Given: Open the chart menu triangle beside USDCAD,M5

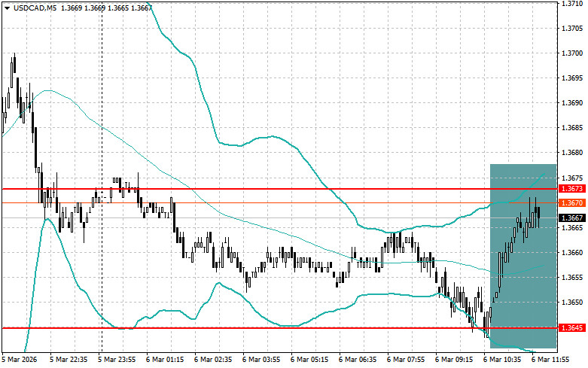Looking at the screenshot, I should (x=7, y=8).
